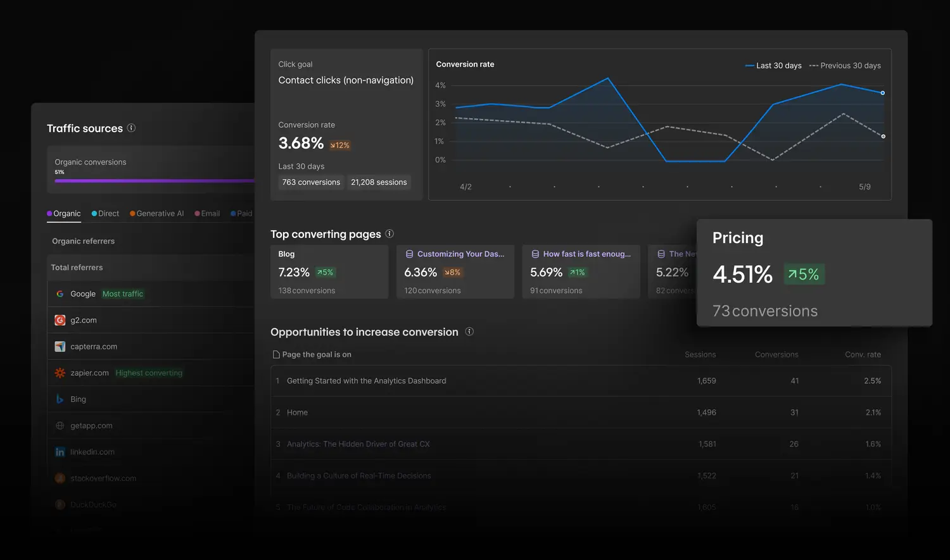Click info icon next to Opportunities to increase conversion

469,331
